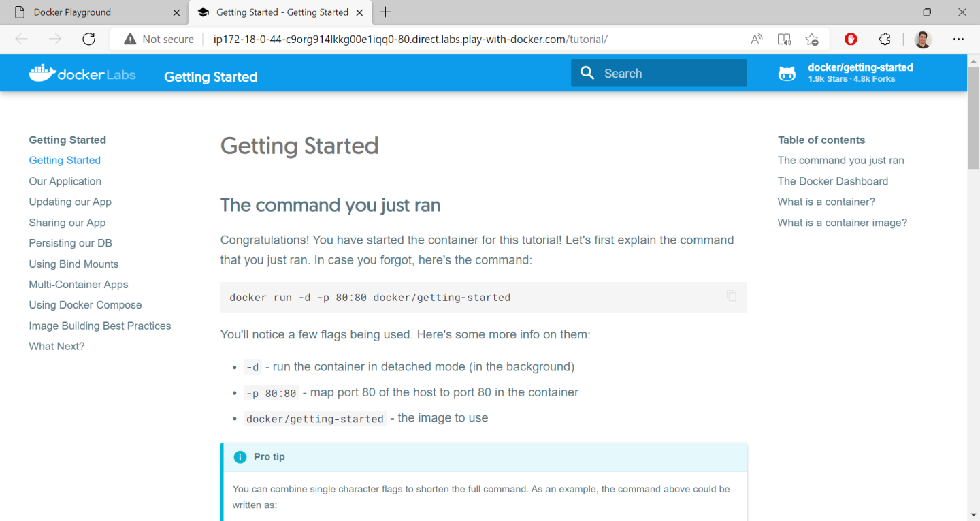
Task: Go to the What Next? page
Action: [x=56, y=346]
